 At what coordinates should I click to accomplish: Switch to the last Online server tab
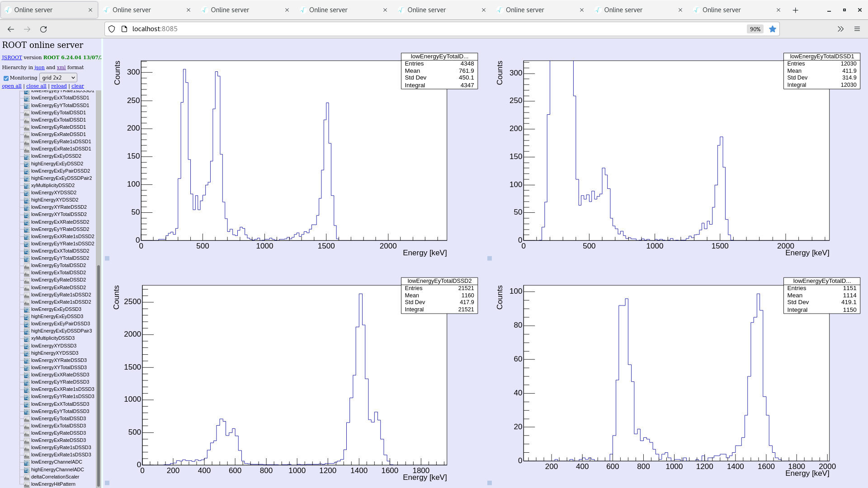(x=721, y=9)
